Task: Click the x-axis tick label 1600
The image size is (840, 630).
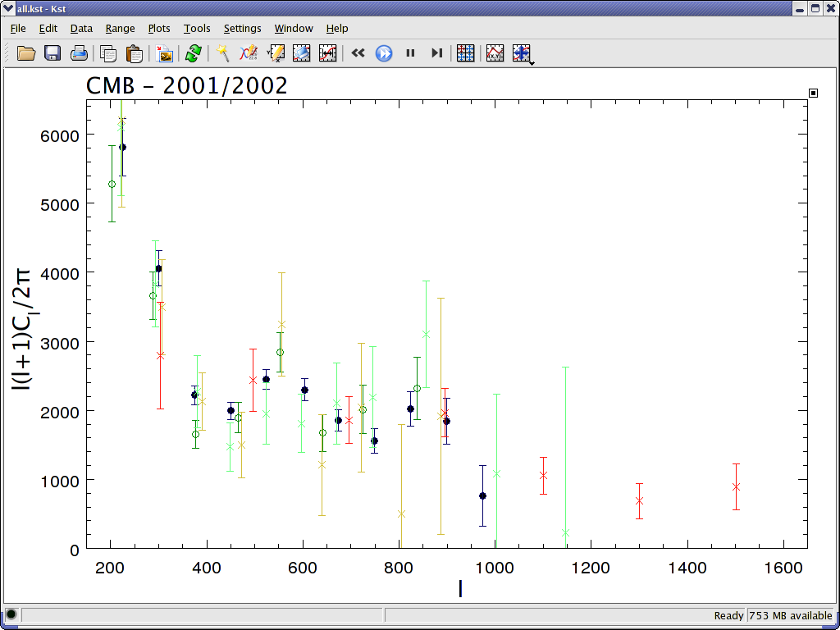Action: (x=783, y=568)
